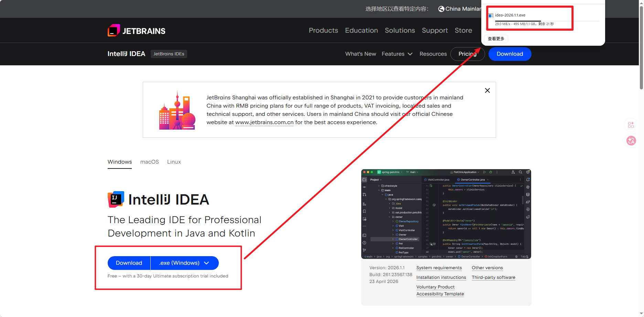Open the IDE screenshot preview image
The height and width of the screenshot is (317, 644).
click(446, 214)
